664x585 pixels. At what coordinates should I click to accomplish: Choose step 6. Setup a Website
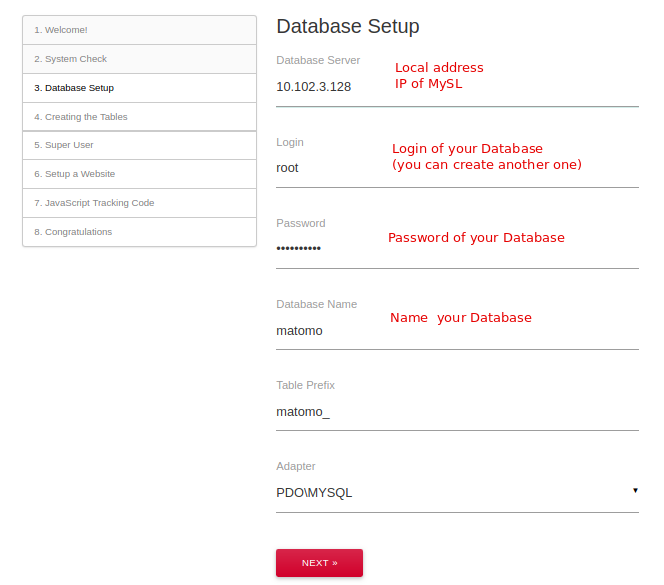click(139, 174)
